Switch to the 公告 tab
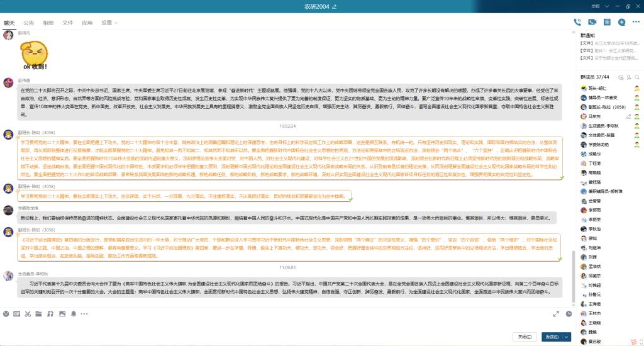 click(29, 23)
